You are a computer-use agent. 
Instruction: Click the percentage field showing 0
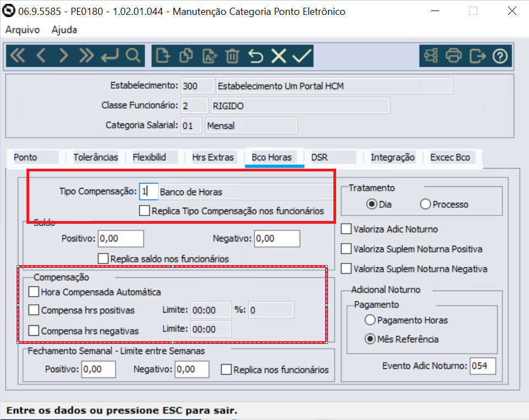[271, 310]
